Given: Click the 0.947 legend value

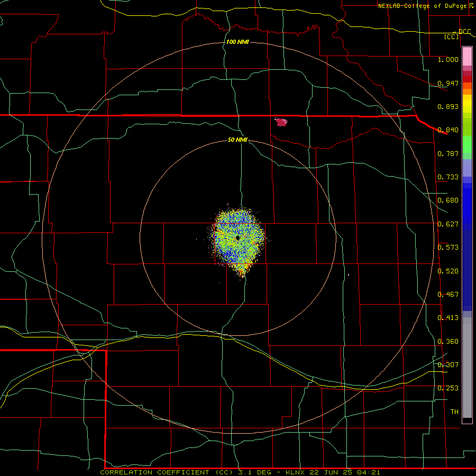Looking at the screenshot, I should pyautogui.click(x=448, y=83).
